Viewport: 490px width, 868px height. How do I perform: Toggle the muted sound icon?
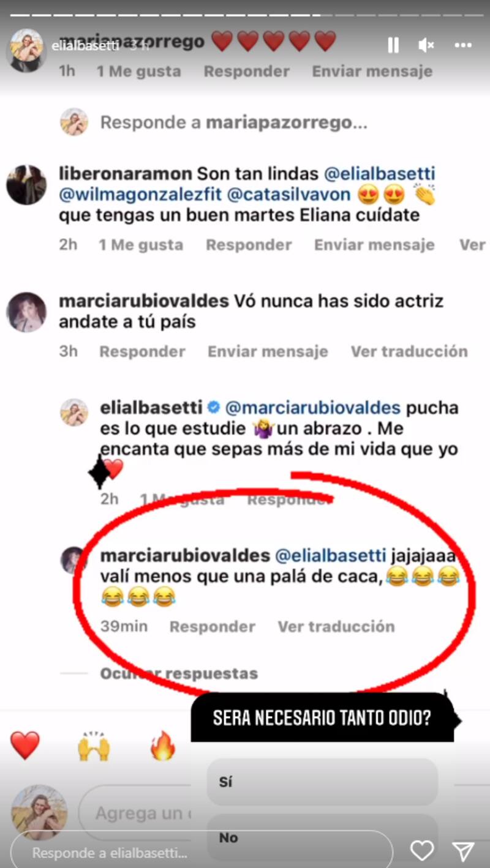coord(426,45)
